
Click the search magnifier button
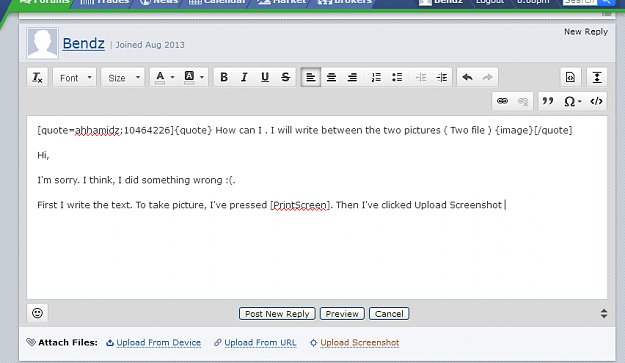[x=606, y=2]
